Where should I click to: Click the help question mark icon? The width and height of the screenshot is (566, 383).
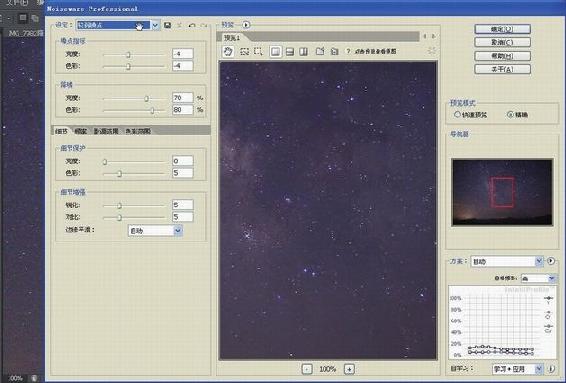pyautogui.click(x=348, y=52)
